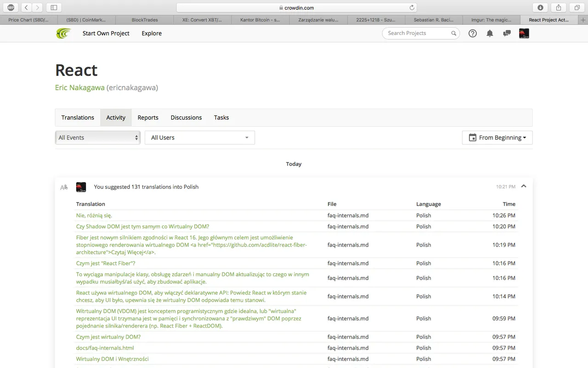Image resolution: width=588 pixels, height=368 pixels.
Task: Click the 10:26 PM time cell
Action: click(x=504, y=215)
